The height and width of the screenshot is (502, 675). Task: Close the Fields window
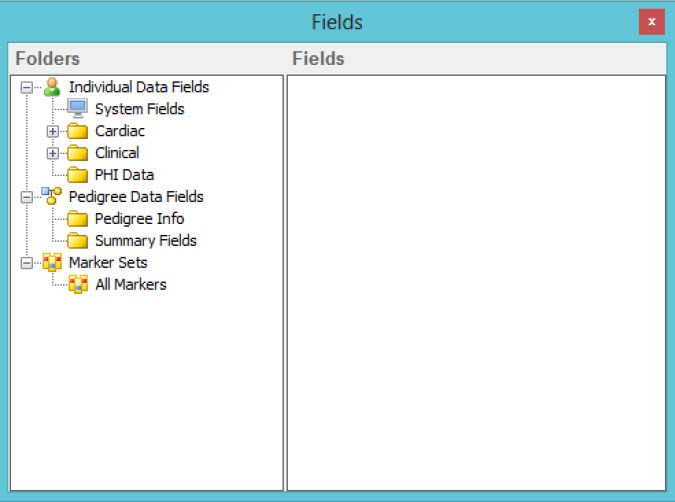[652, 22]
